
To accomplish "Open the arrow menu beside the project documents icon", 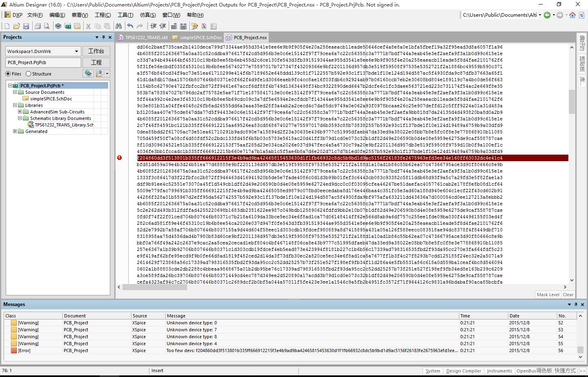I will [107, 73].
